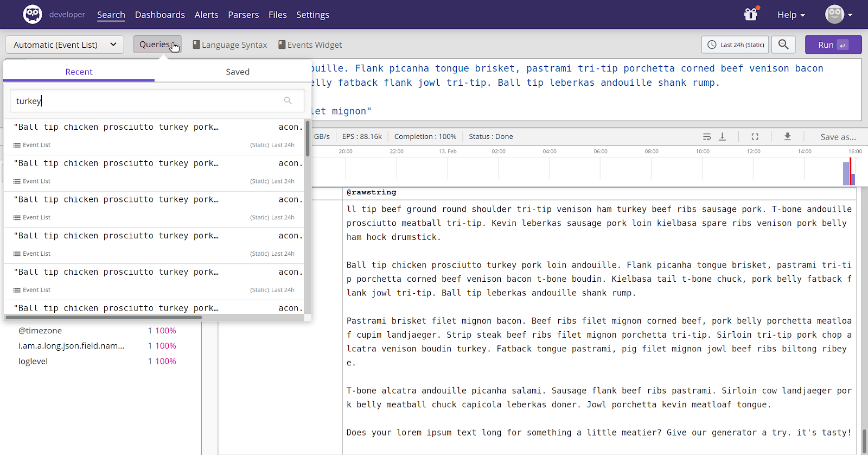Select the @timezone field
868x455 pixels.
click(x=40, y=331)
